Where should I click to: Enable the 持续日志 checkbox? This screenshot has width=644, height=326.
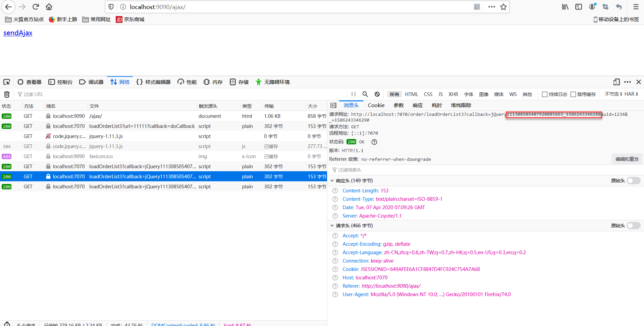click(x=545, y=94)
